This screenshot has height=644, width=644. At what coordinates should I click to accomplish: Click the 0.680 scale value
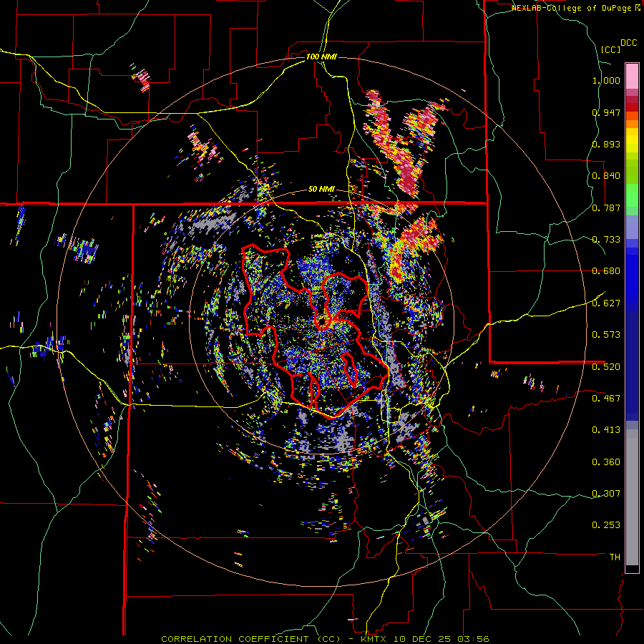pos(606,271)
